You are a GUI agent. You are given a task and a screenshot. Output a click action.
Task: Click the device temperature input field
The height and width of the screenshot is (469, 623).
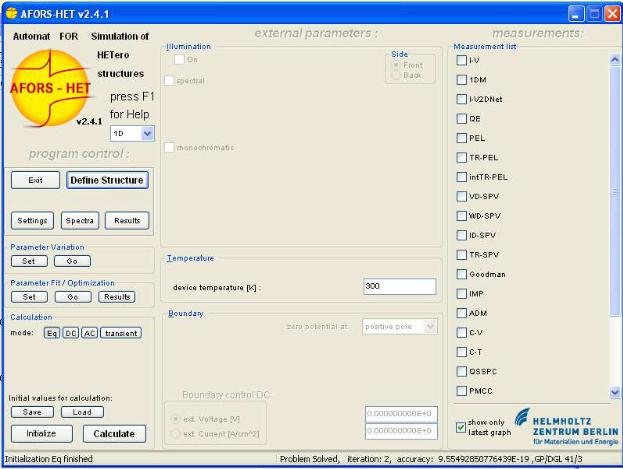399,286
